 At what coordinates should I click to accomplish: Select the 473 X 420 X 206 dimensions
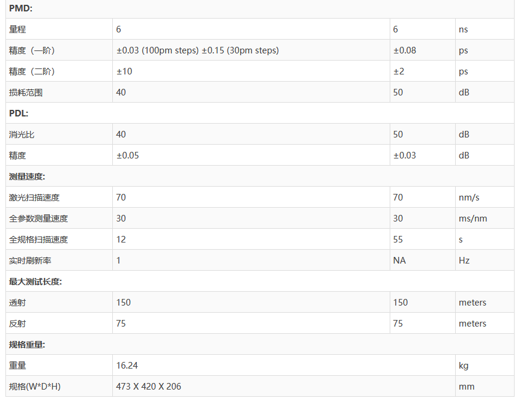[x=148, y=387]
